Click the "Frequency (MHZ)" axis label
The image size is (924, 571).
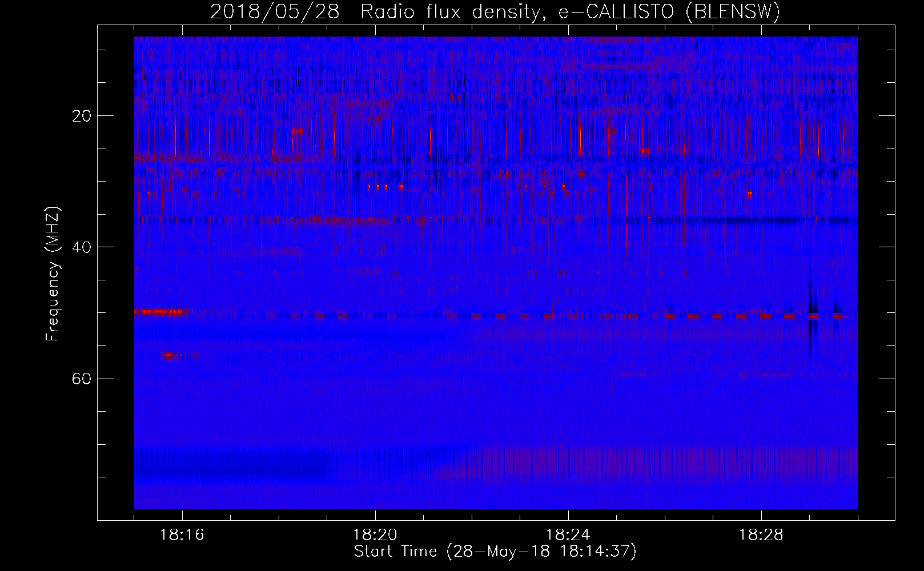pyautogui.click(x=53, y=275)
